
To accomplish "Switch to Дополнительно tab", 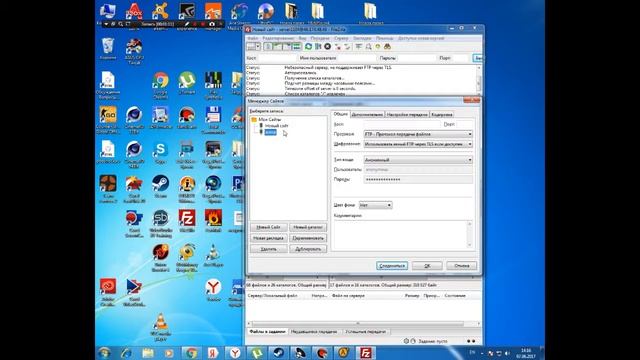I will (367, 115).
